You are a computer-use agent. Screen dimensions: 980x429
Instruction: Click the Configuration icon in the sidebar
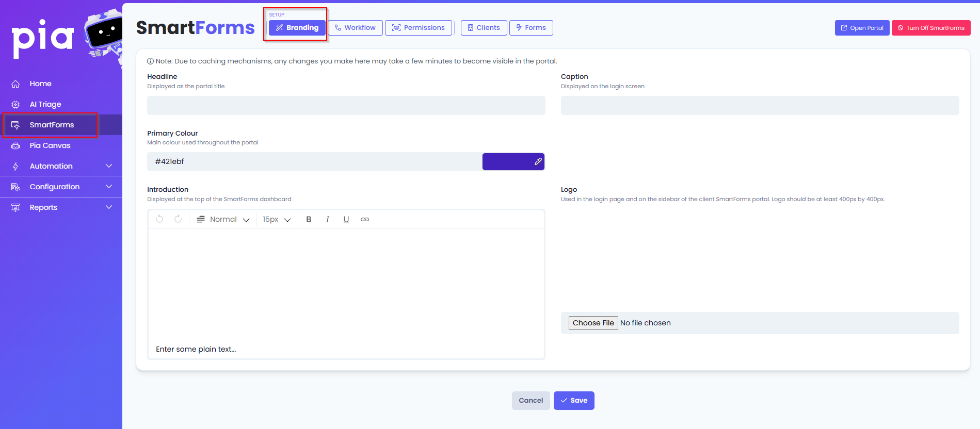point(15,187)
